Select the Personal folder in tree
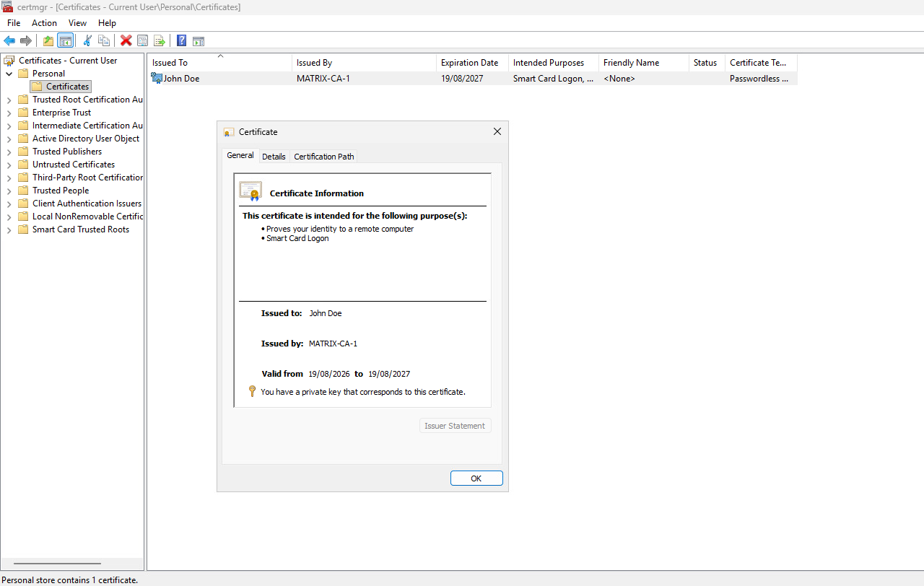 point(48,74)
